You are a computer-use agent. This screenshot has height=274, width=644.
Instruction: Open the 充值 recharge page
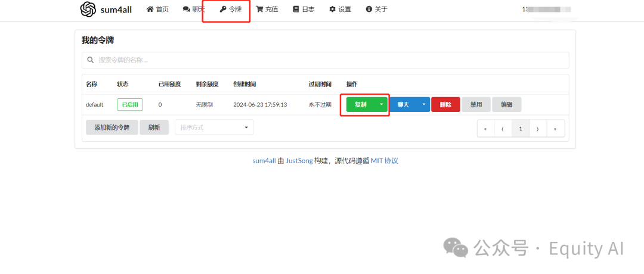[267, 10]
